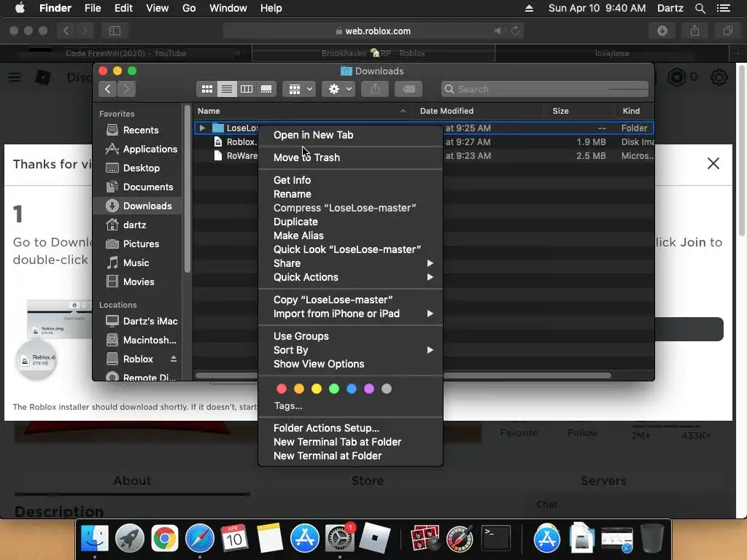Open Movies in Finder sidebar
Image resolution: width=747 pixels, height=560 pixels.
131,282
